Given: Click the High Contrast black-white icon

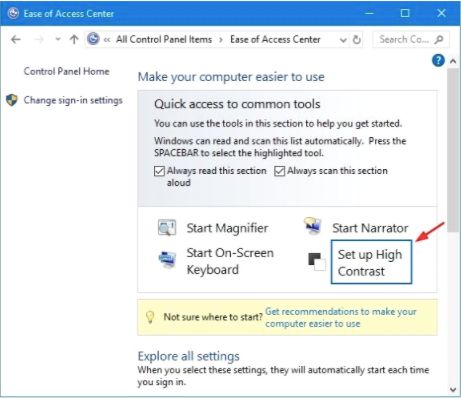Looking at the screenshot, I should point(317,261).
